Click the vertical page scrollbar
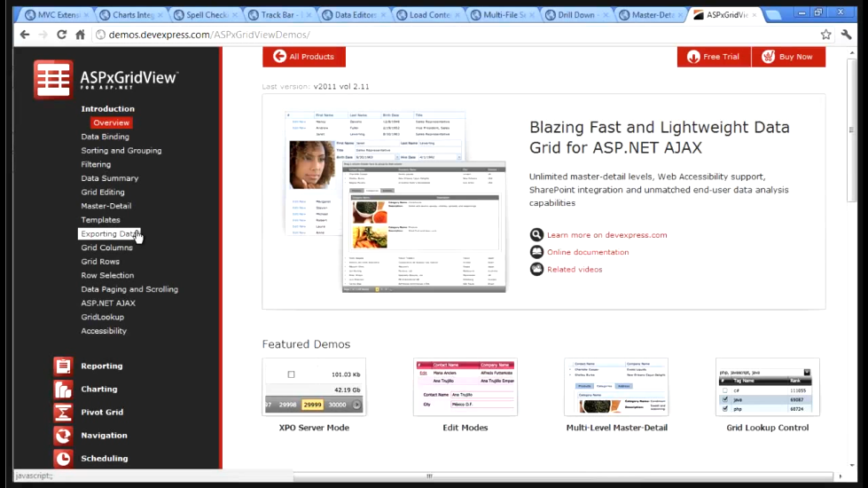Screen dimensions: 868x488 point(852,130)
